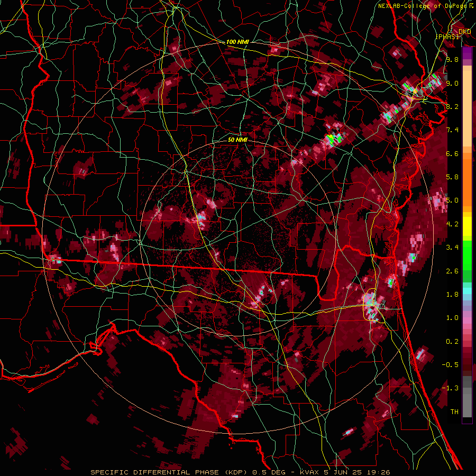
Task: Select the pale peach band beside 8.2
Action: [x=467, y=109]
